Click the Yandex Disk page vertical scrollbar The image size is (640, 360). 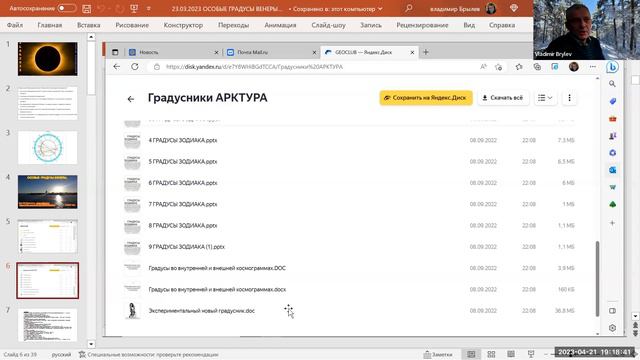coord(597,278)
